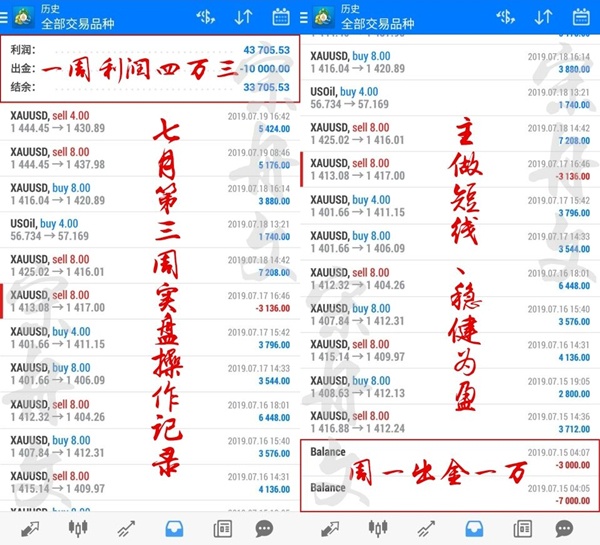
Task: Open left XAUUSD buy 8.00 trade, profit 3 880.00
Action: click(x=150, y=194)
